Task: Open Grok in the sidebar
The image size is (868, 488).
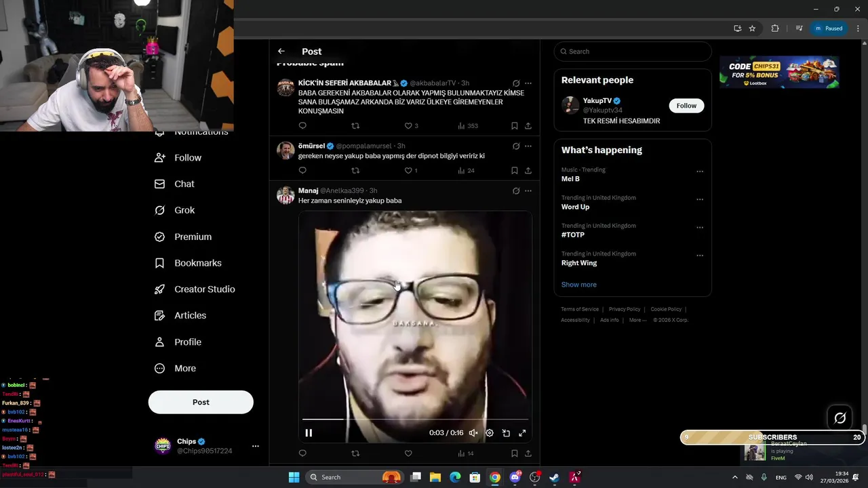Action: click(x=174, y=210)
